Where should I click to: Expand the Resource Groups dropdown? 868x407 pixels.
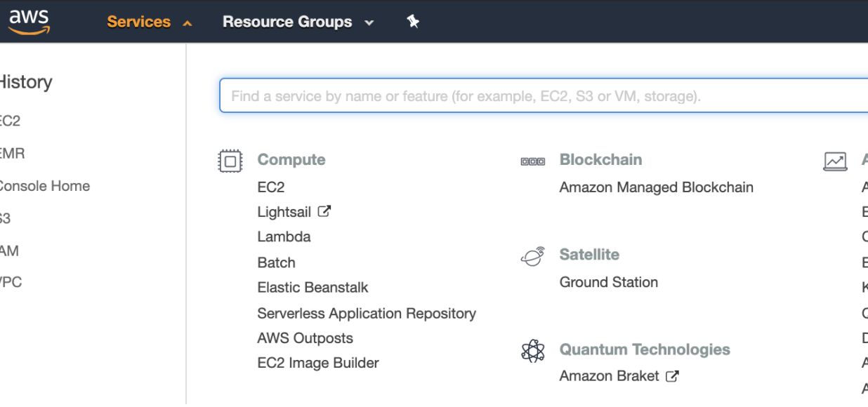[x=298, y=22]
